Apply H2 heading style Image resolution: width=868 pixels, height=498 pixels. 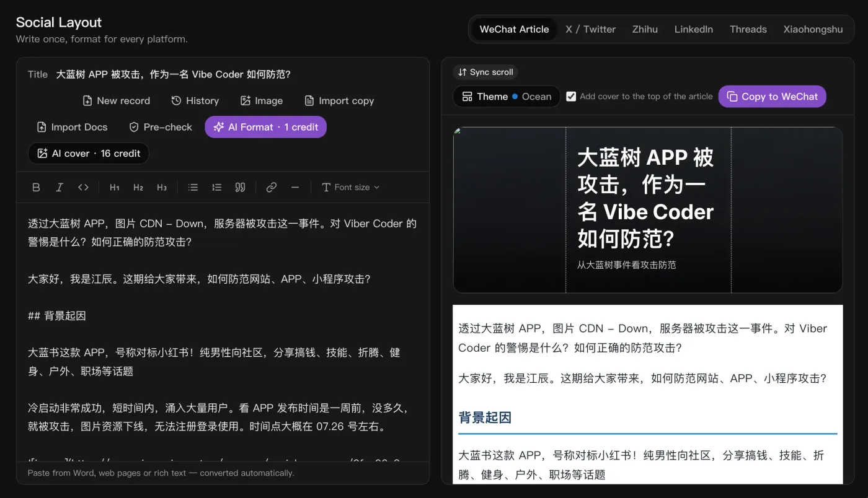coord(138,187)
